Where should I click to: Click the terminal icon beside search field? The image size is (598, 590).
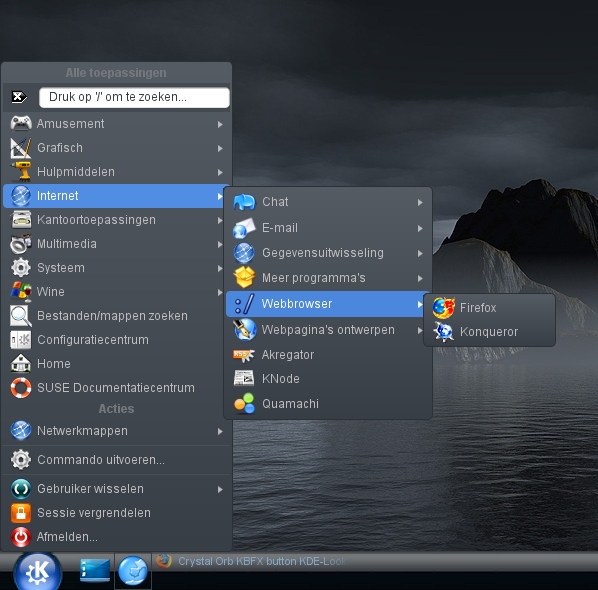pyautogui.click(x=19, y=97)
